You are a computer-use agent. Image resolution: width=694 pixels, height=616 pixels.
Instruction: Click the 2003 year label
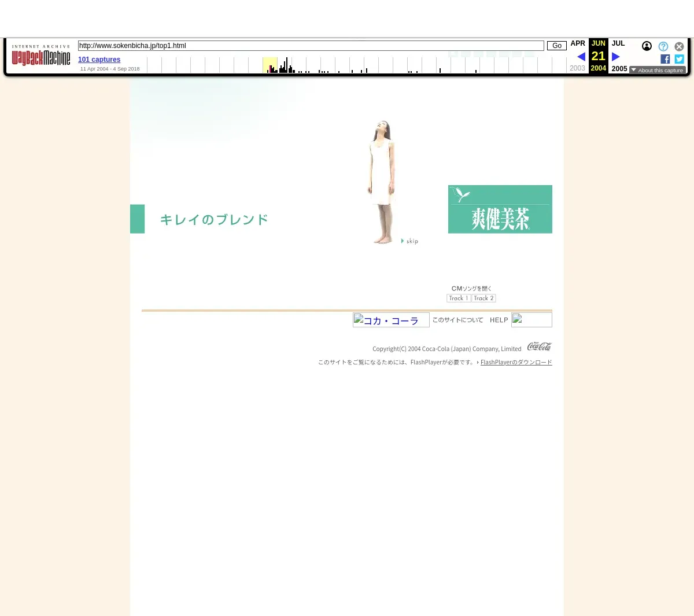click(x=577, y=68)
